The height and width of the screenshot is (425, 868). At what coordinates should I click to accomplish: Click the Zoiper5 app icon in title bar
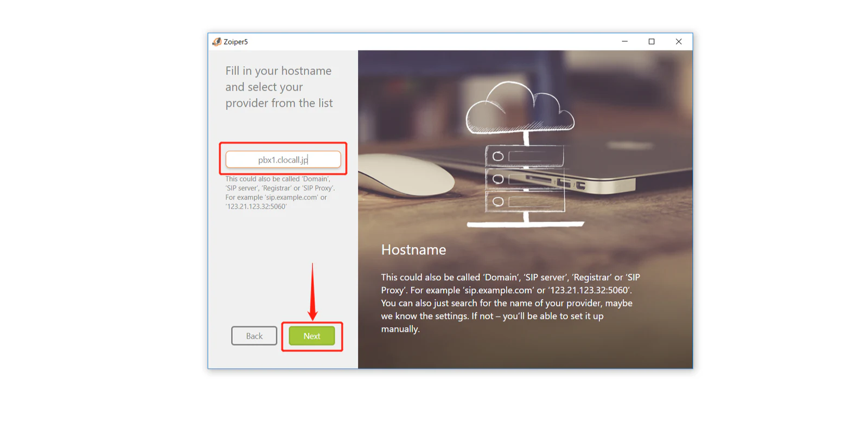click(217, 42)
